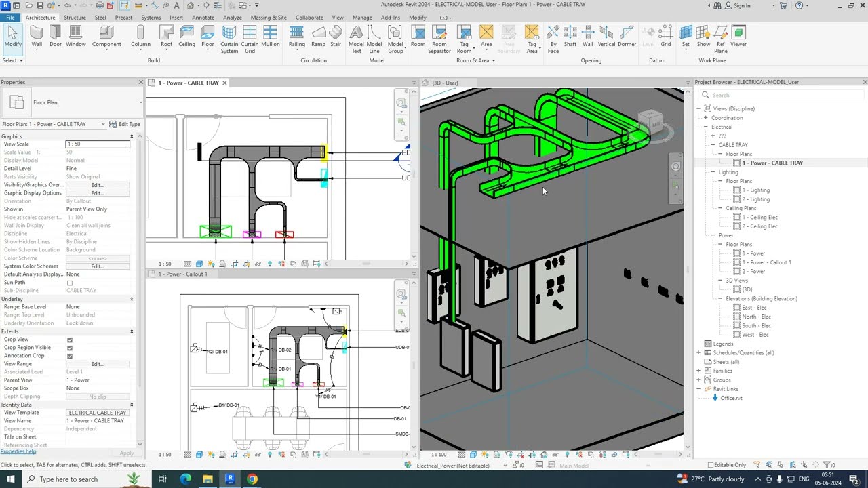
Task: Click the ELCTRICAL CABLE TRAY view template button
Action: 98,413
